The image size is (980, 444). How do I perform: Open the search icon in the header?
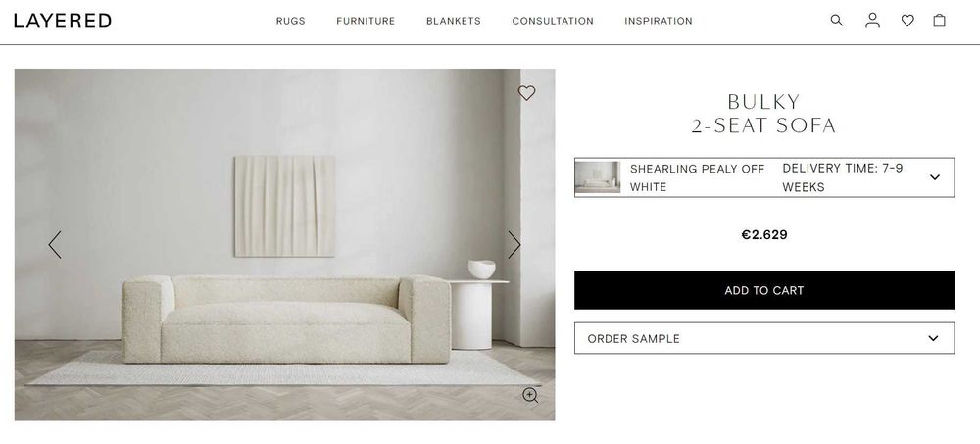[836, 21]
